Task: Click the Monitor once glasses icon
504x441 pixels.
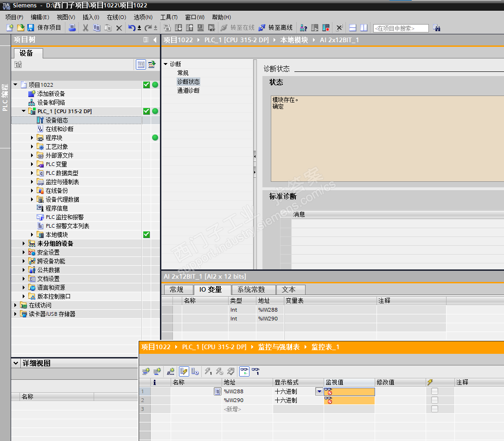Action: [x=255, y=371]
